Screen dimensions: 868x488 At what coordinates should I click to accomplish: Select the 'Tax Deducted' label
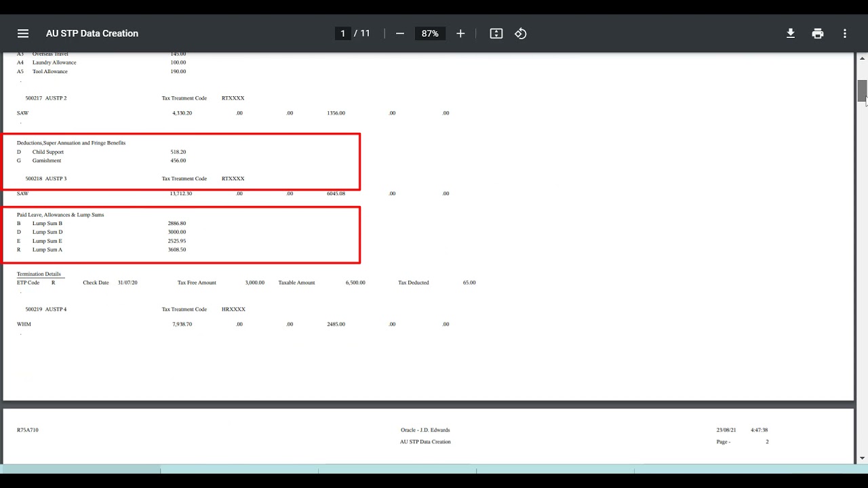click(x=414, y=283)
